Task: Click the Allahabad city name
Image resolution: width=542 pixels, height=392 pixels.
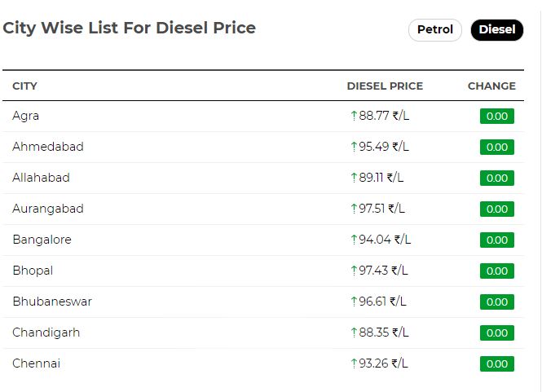Action: 41,178
